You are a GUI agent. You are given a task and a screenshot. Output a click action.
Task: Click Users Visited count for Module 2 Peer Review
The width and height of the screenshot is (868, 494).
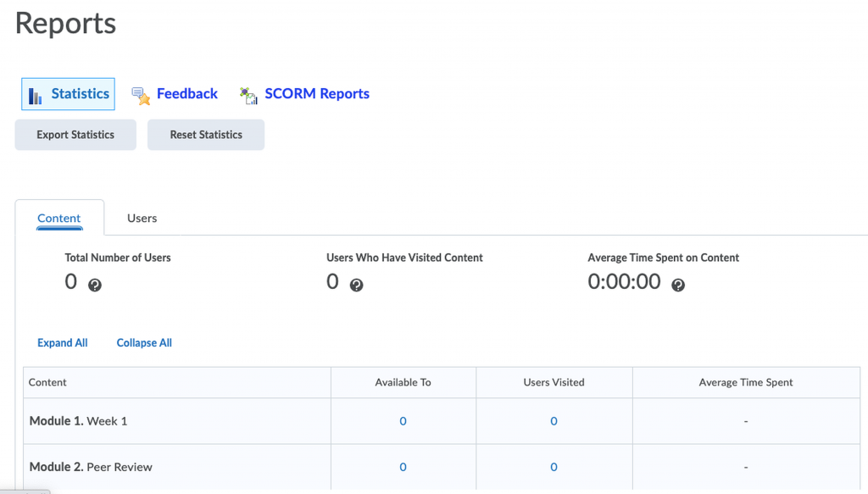[554, 467]
